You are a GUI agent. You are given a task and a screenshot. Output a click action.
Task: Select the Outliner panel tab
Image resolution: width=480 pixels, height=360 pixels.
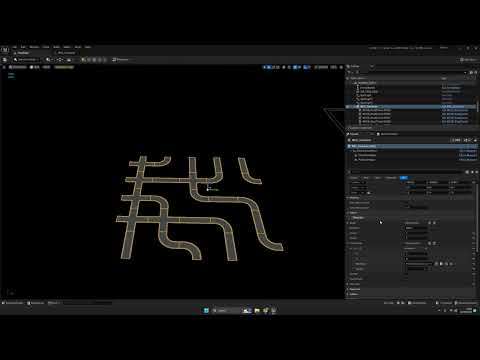355,66
